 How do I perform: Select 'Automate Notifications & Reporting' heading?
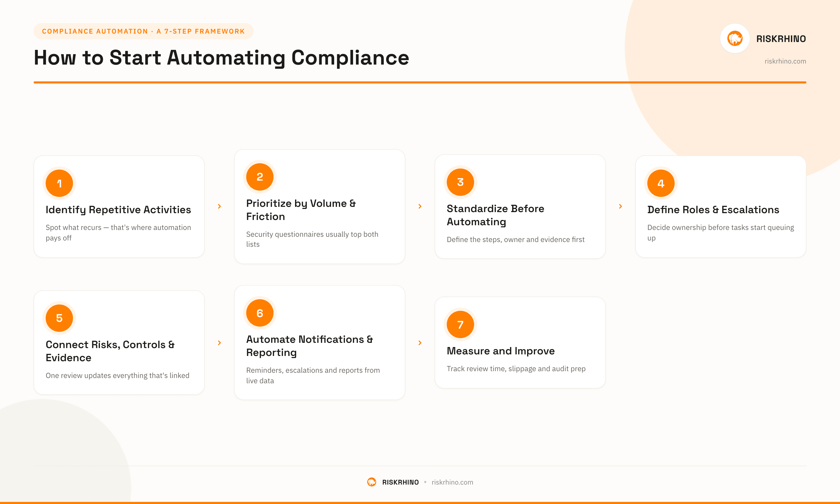(309, 346)
